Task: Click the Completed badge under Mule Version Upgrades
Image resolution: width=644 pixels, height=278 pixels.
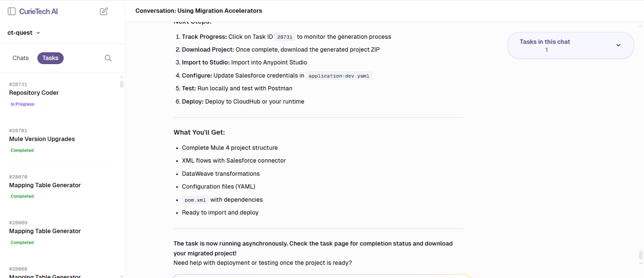Action: point(22,150)
